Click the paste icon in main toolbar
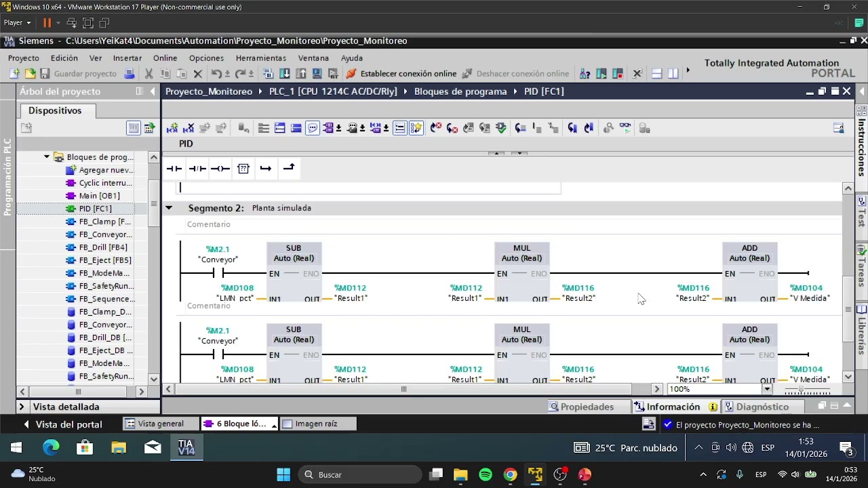The image size is (868, 488). tap(181, 73)
